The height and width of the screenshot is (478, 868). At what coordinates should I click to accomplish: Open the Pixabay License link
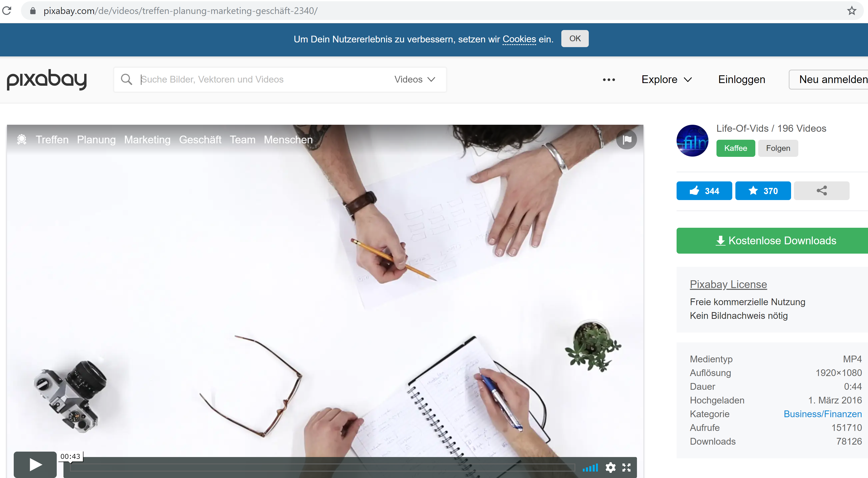[x=728, y=284]
